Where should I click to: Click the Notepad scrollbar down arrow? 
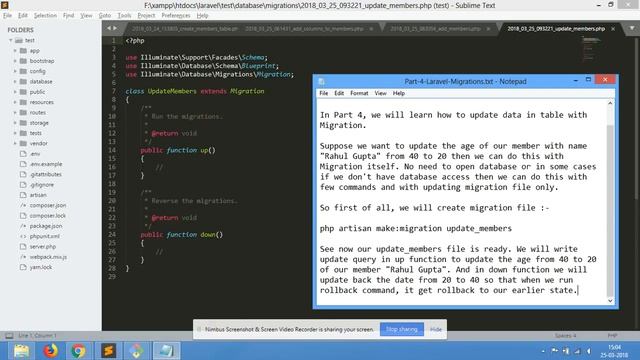click(610, 300)
